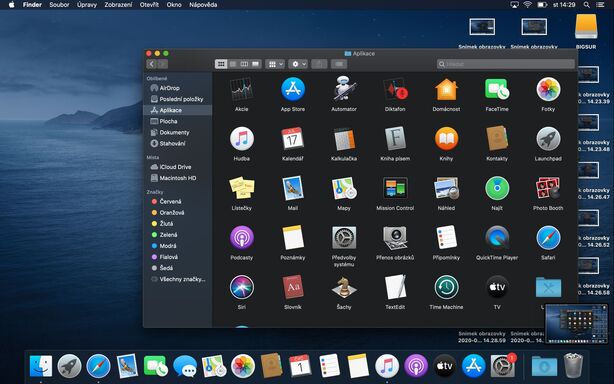Open Spotlight search in menu bar
The height and width of the screenshot is (384, 614).
click(x=586, y=5)
